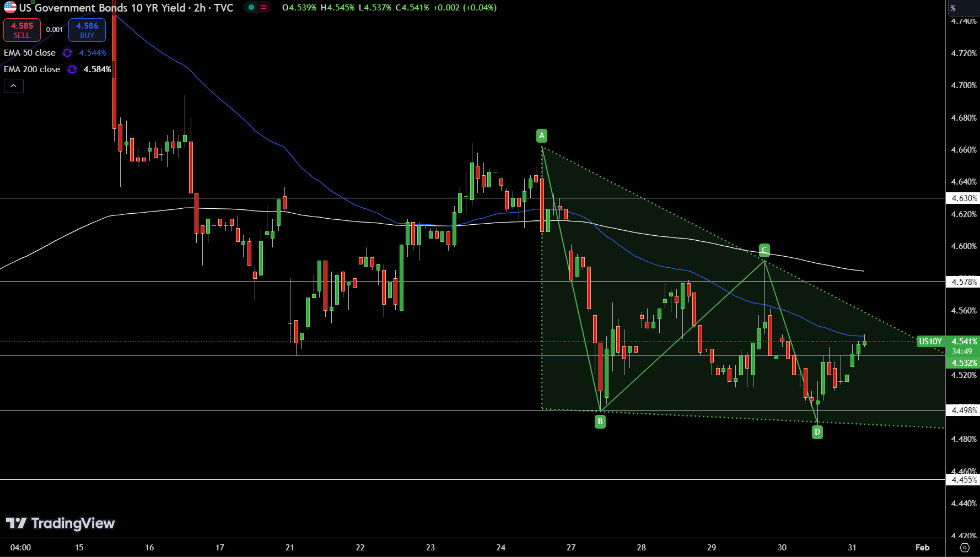Click the US10Y symbol price tag
980x557 pixels.
pyautogui.click(x=930, y=342)
